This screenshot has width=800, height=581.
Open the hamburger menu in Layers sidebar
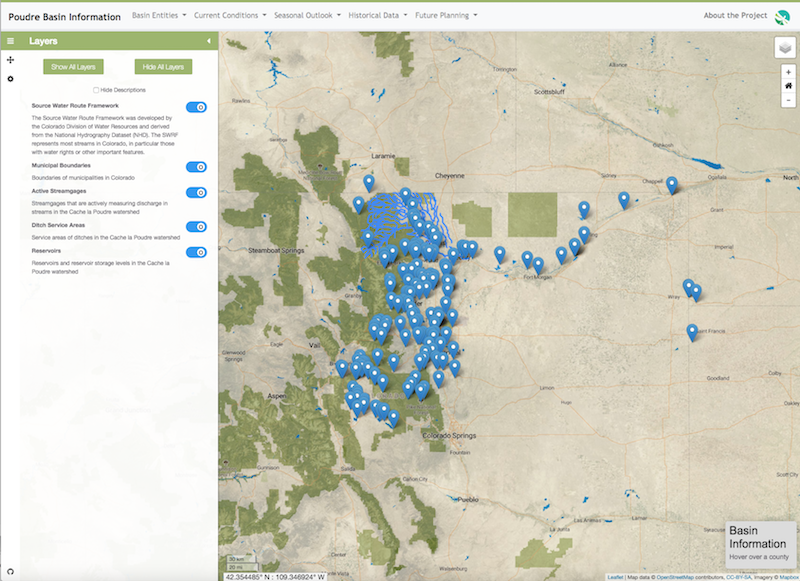[x=10, y=41]
